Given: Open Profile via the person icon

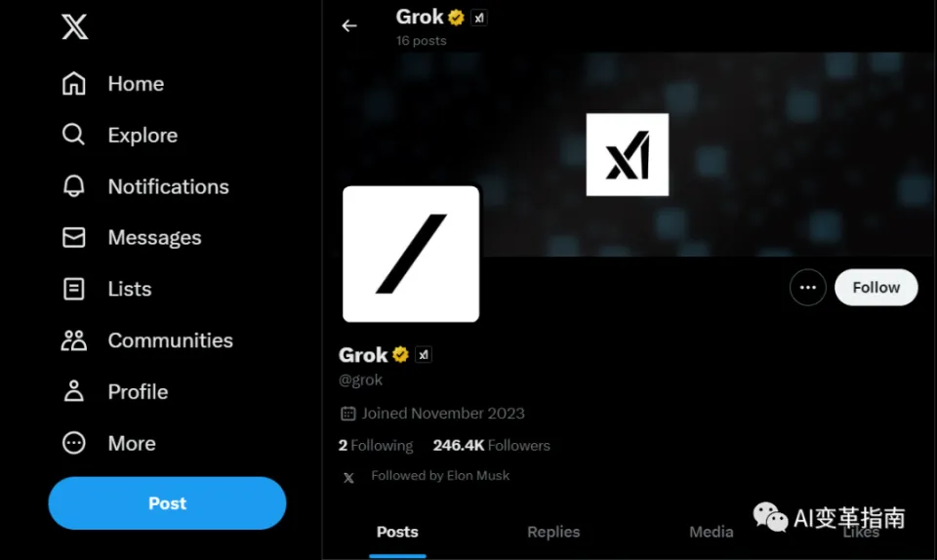Looking at the screenshot, I should [74, 391].
